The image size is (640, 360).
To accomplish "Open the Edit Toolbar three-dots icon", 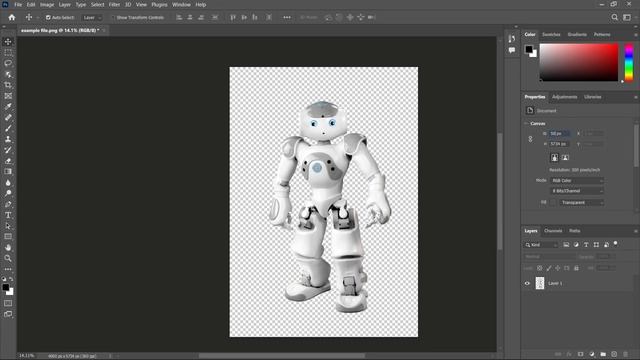I will click(x=8, y=269).
